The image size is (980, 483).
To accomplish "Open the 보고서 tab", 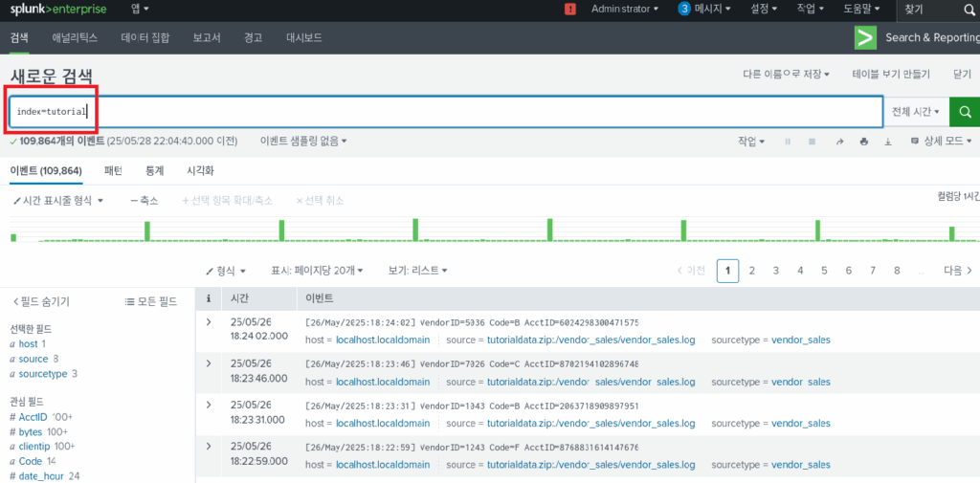I will coord(205,37).
